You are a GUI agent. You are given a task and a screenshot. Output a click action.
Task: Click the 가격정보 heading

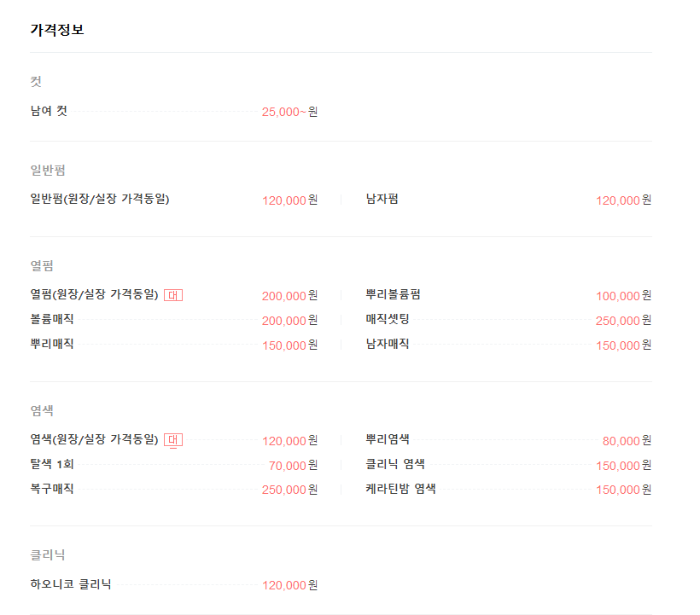(x=57, y=30)
